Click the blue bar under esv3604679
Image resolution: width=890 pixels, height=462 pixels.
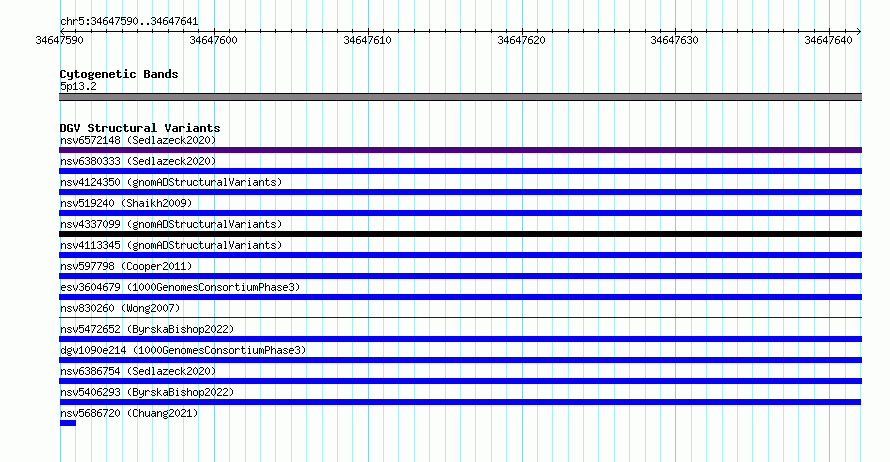coord(460,297)
